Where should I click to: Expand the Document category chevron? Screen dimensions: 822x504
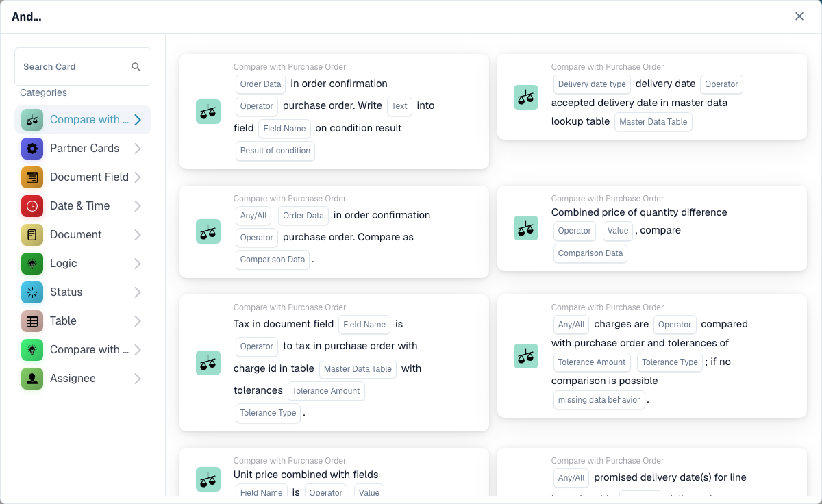(x=138, y=235)
